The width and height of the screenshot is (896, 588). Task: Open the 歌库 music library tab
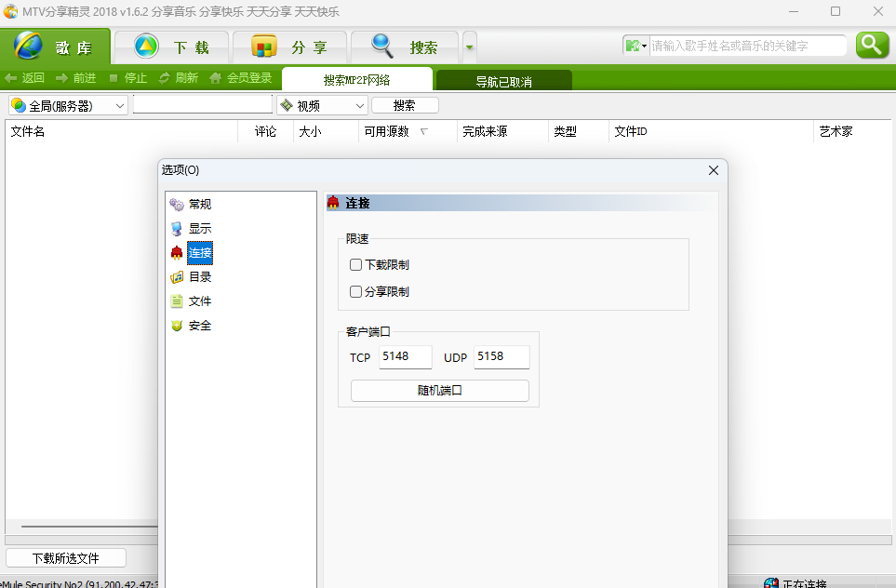coord(56,47)
